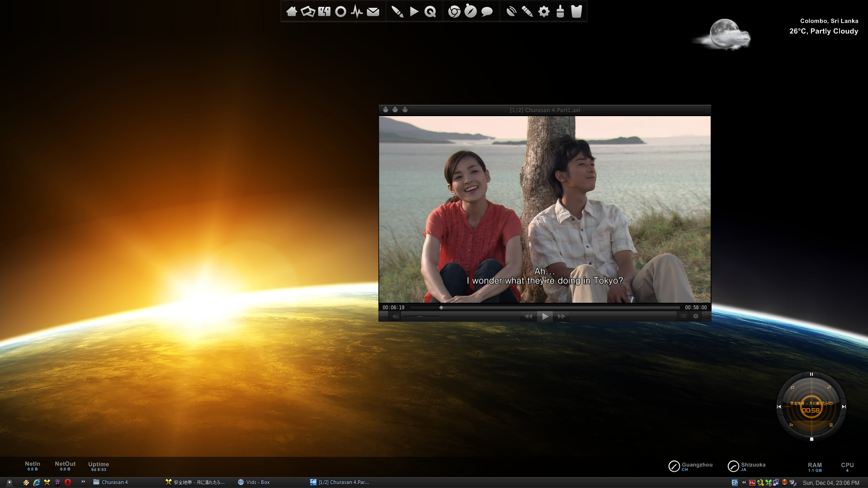Open the video player playlist icon
This screenshot has width=868, height=488.
click(x=684, y=316)
